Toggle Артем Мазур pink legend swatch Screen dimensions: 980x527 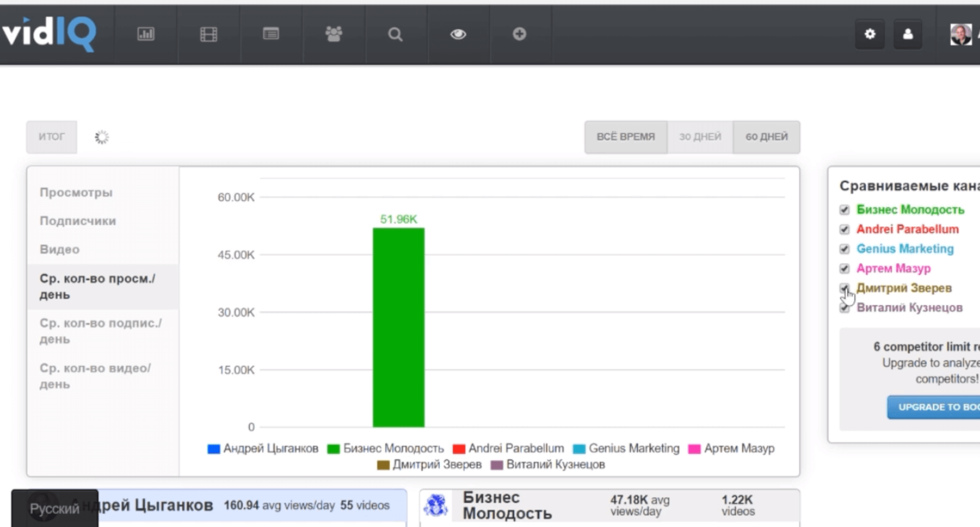tap(694, 449)
